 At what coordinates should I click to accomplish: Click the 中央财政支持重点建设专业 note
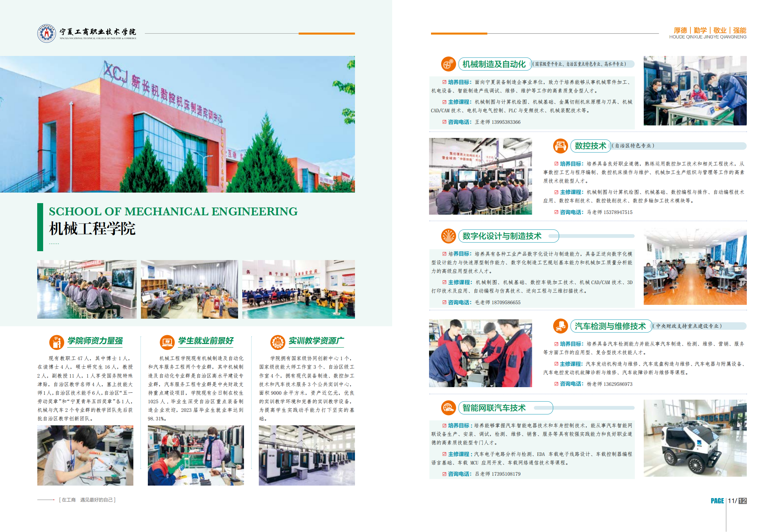(x=688, y=326)
